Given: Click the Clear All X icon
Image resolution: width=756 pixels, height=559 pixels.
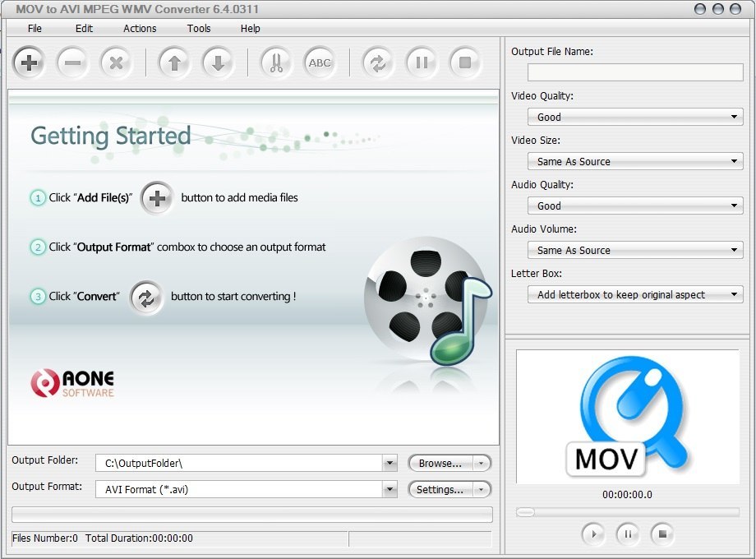Looking at the screenshot, I should coord(116,62).
